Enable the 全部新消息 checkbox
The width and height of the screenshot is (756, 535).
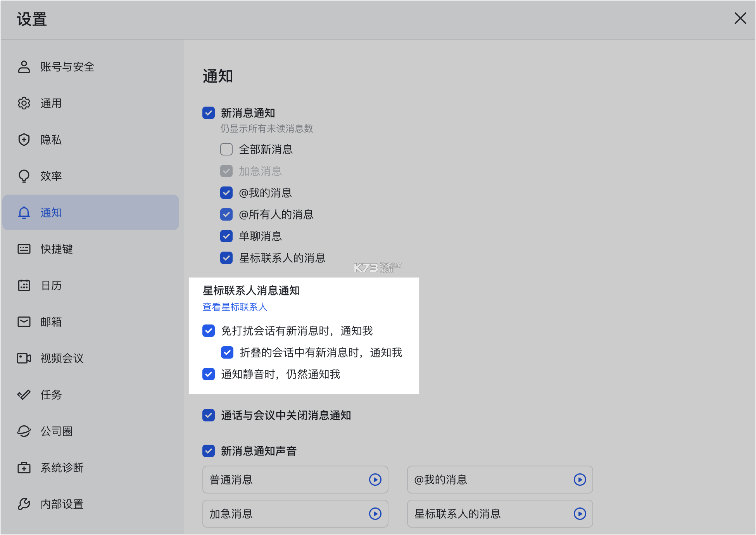tap(226, 149)
